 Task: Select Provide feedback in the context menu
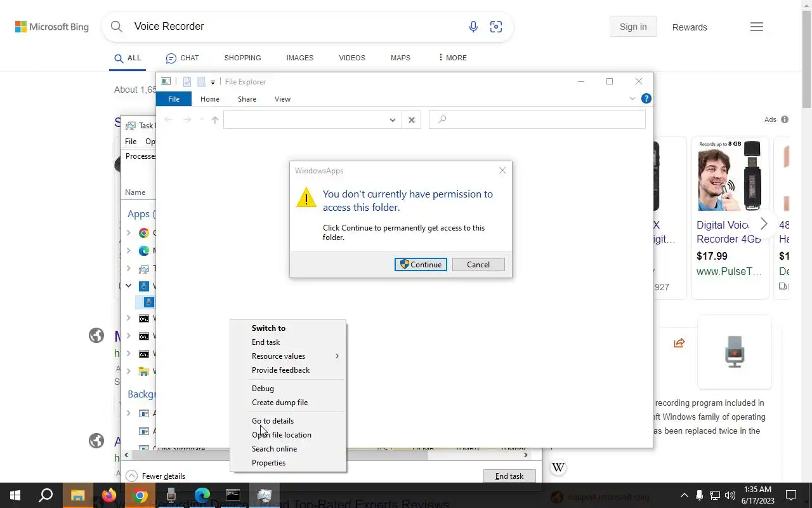coord(280,370)
